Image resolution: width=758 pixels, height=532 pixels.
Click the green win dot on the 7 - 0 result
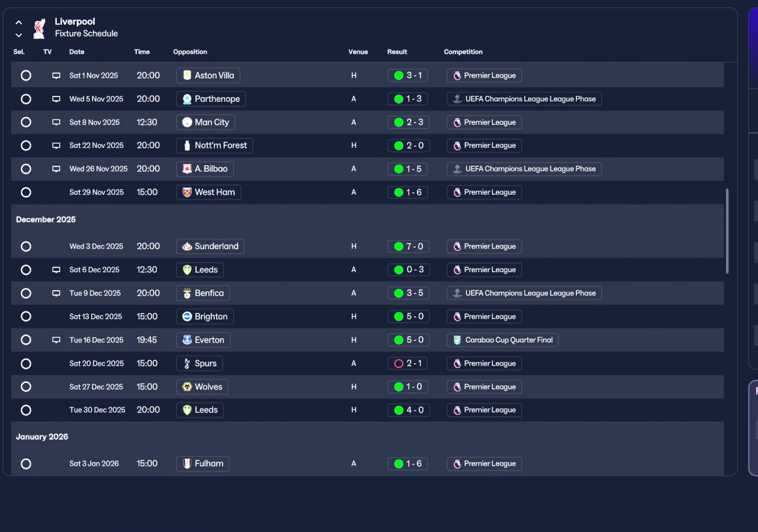(x=399, y=246)
